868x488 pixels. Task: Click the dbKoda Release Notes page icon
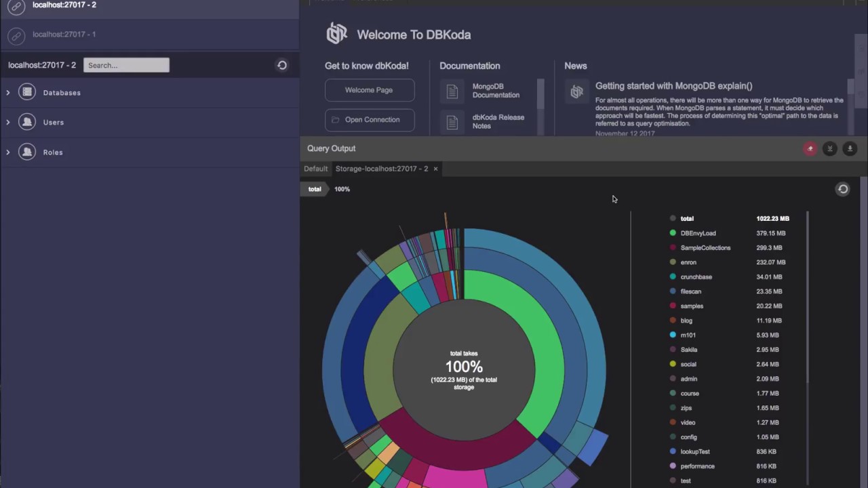point(452,122)
